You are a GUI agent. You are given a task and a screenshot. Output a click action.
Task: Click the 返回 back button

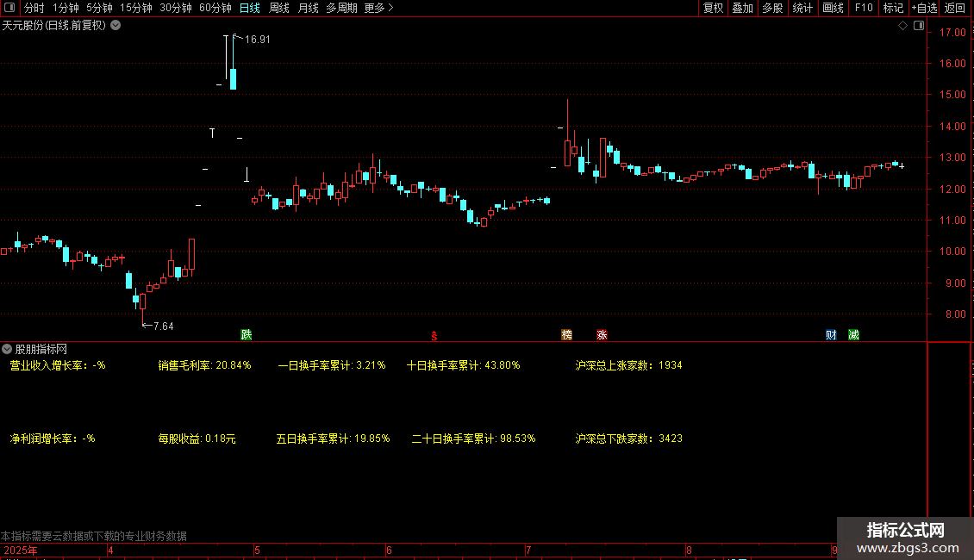pos(955,8)
